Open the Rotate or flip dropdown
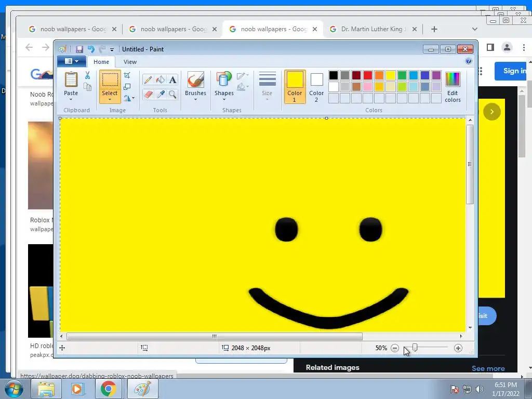532x399 pixels. coord(129,98)
